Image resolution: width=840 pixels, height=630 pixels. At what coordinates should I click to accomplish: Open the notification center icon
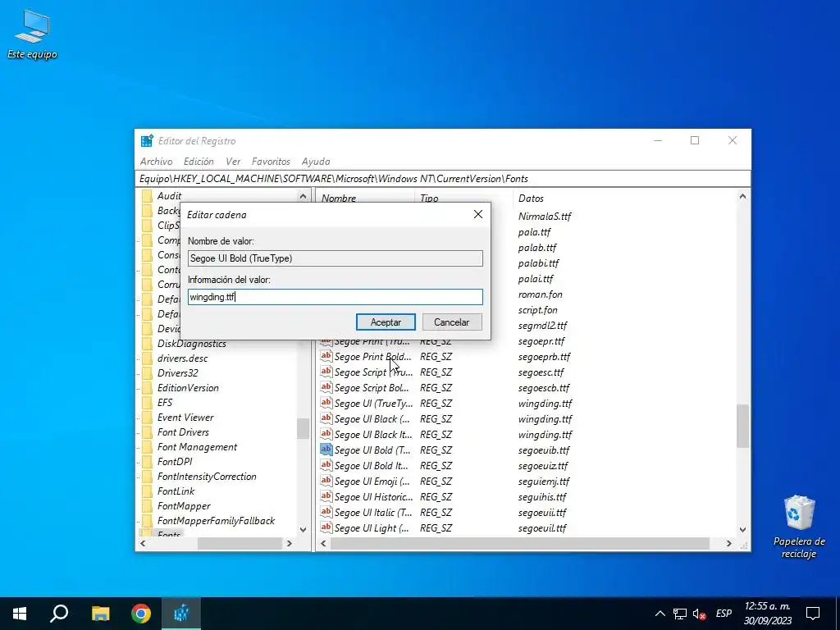tap(813, 614)
